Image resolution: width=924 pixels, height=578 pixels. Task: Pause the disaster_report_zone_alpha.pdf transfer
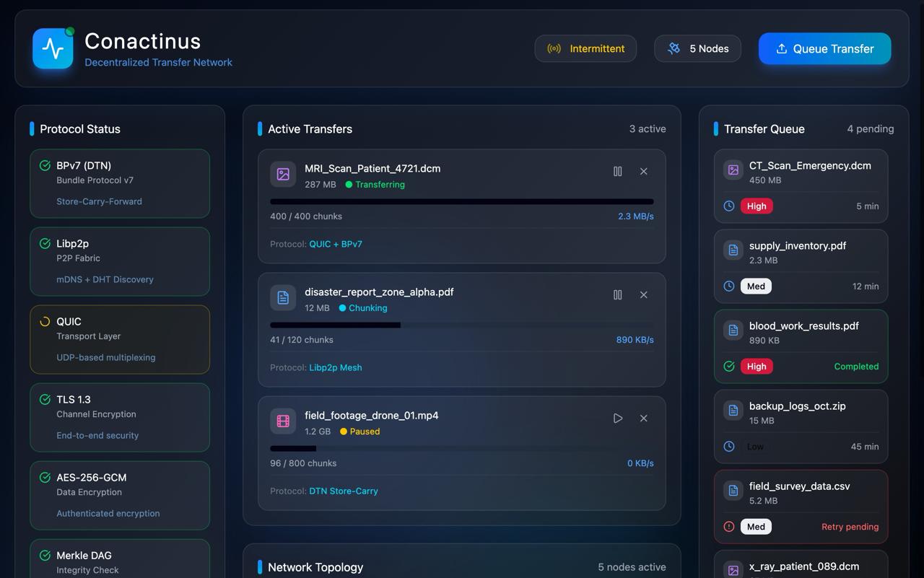click(618, 295)
